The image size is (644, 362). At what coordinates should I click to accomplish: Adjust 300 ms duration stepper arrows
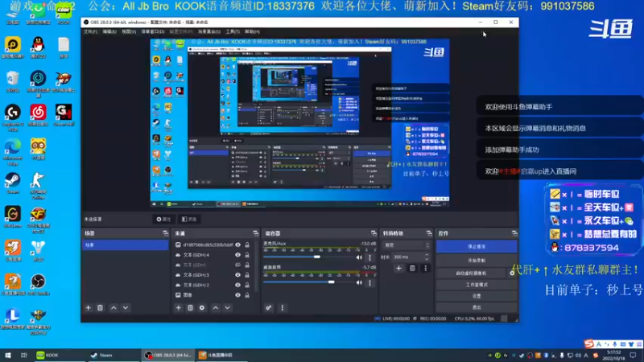(427, 257)
